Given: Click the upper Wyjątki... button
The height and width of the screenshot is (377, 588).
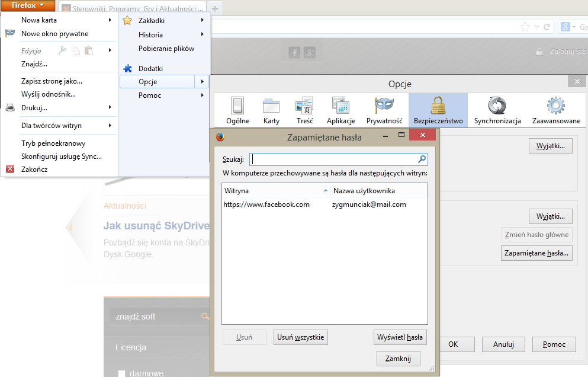Looking at the screenshot, I should point(551,146).
